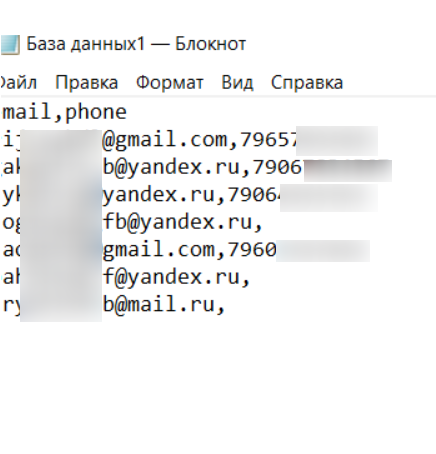
Task: Click the b@yandex.ru,7906 entry
Action: point(203,167)
